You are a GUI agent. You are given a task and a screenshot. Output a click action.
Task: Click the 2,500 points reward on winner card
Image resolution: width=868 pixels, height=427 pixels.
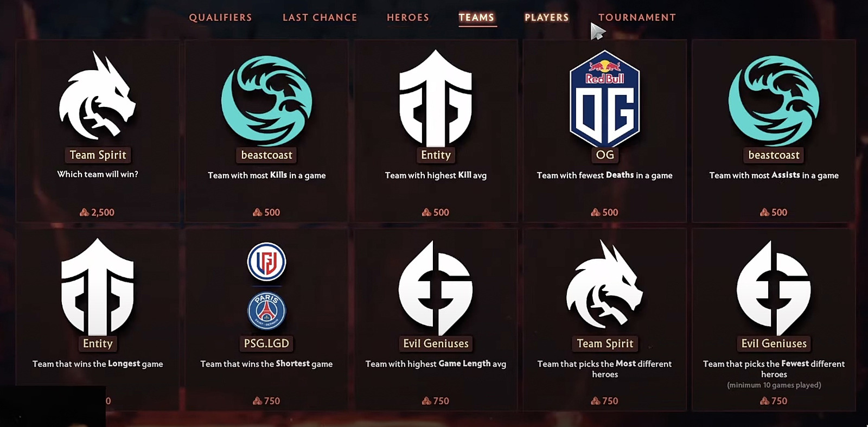tap(98, 212)
